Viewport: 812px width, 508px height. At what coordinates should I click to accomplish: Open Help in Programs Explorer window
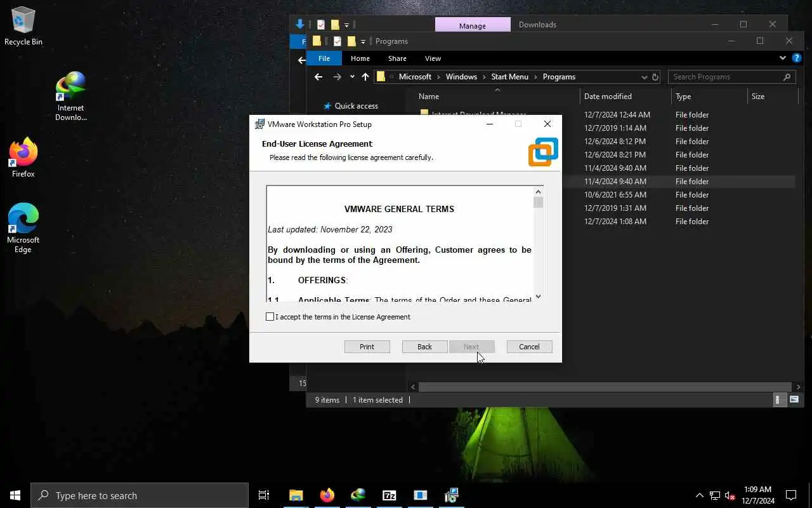[x=797, y=58]
